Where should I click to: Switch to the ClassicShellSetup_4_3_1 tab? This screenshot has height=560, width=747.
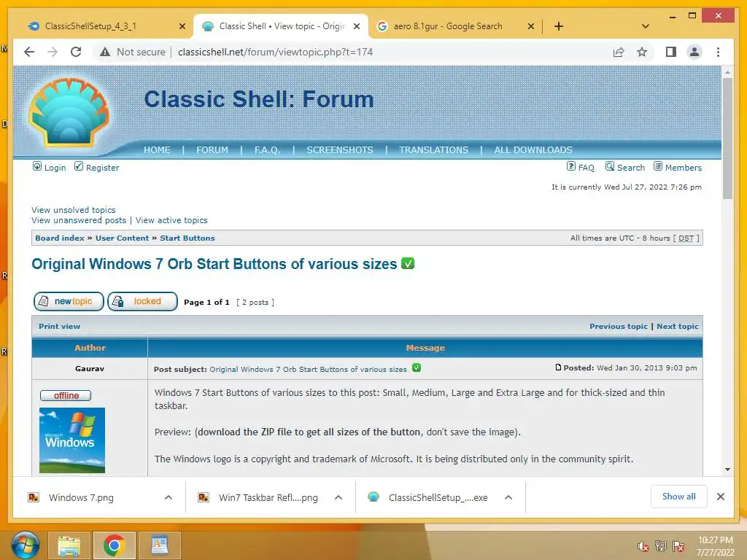tap(90, 26)
